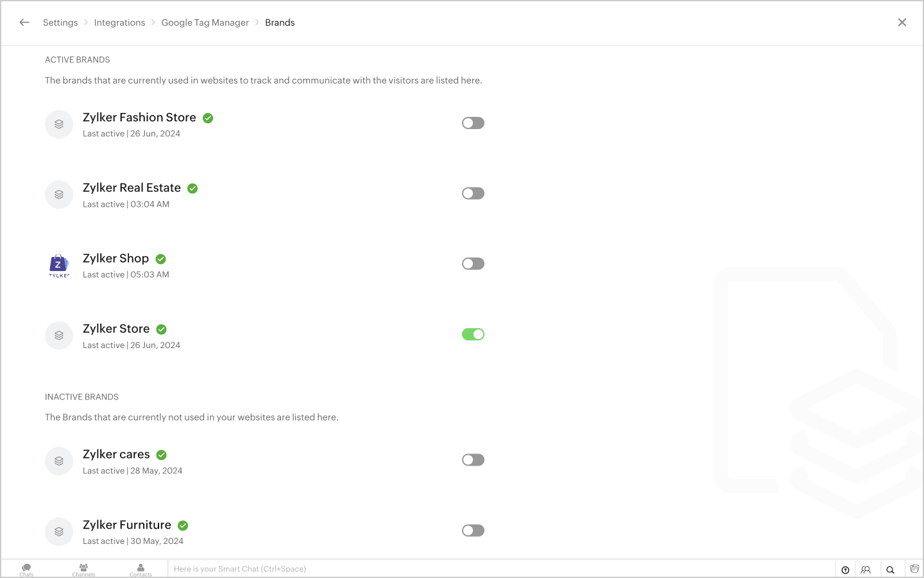
Task: Click verified badge beside Zylker Furniture
Action: (x=183, y=526)
